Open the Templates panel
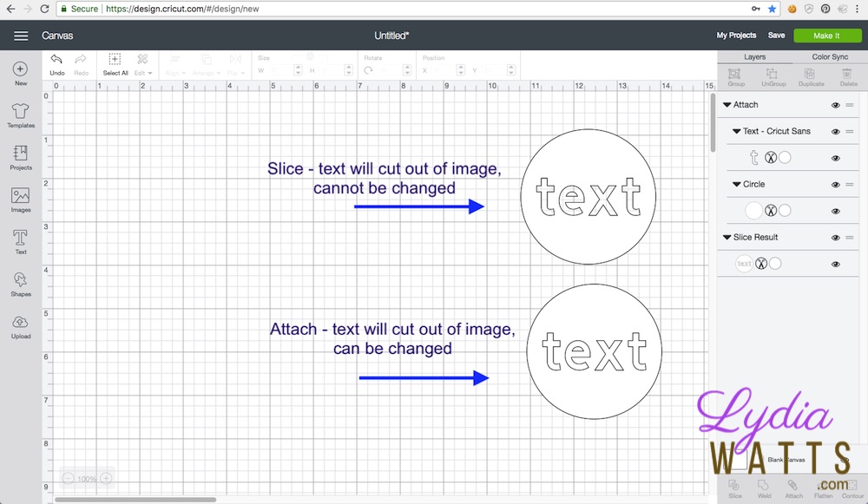The width and height of the screenshot is (868, 504). [21, 115]
